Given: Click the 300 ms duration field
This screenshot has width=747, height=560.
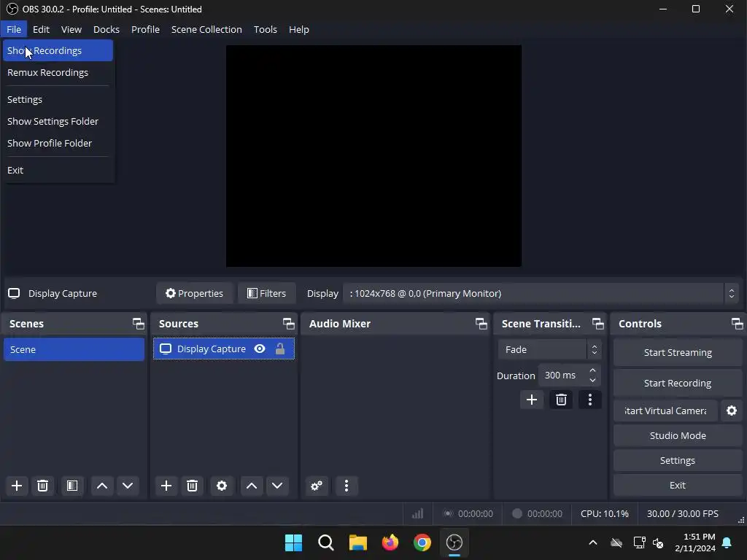Looking at the screenshot, I should (562, 376).
